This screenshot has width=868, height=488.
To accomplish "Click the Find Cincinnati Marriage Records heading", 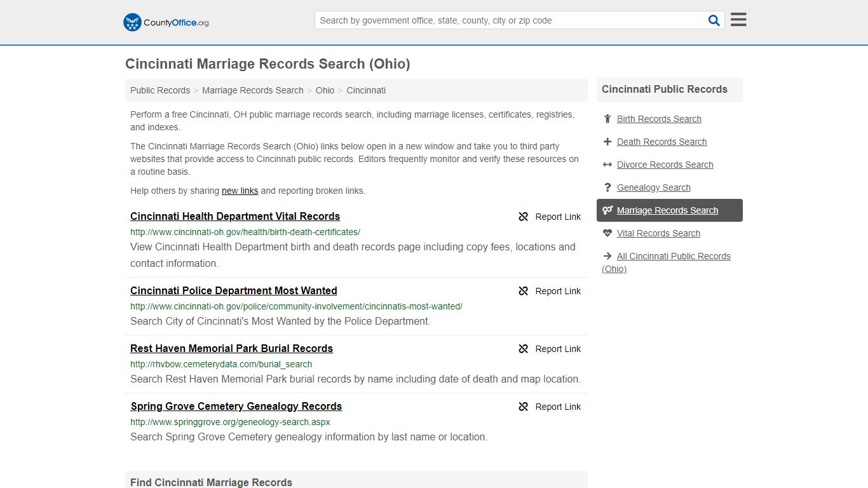I will 211,482.
